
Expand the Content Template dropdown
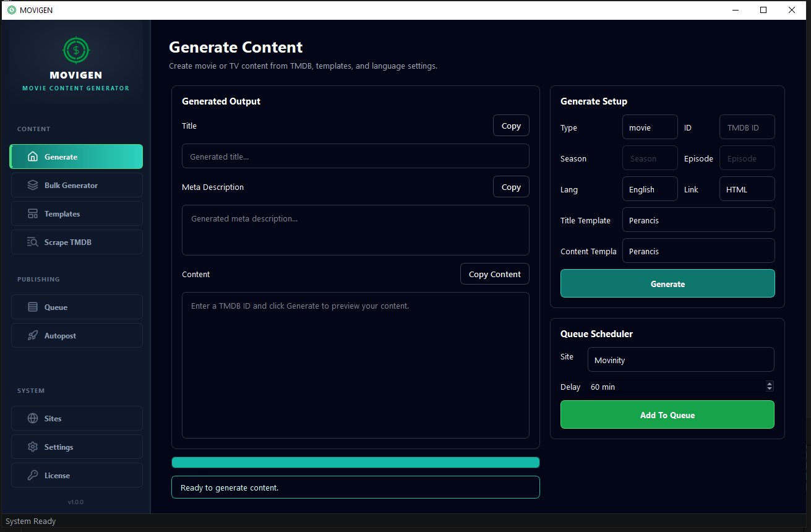(698, 251)
